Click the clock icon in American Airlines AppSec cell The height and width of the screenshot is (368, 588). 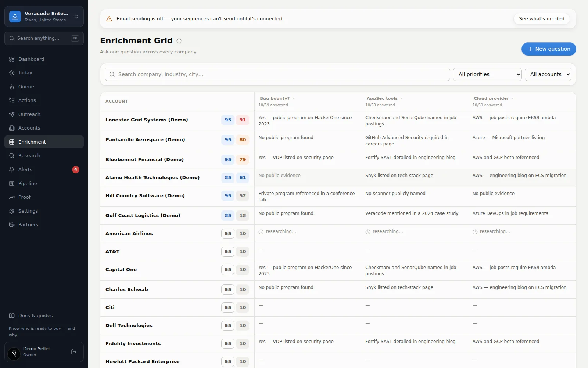(368, 232)
